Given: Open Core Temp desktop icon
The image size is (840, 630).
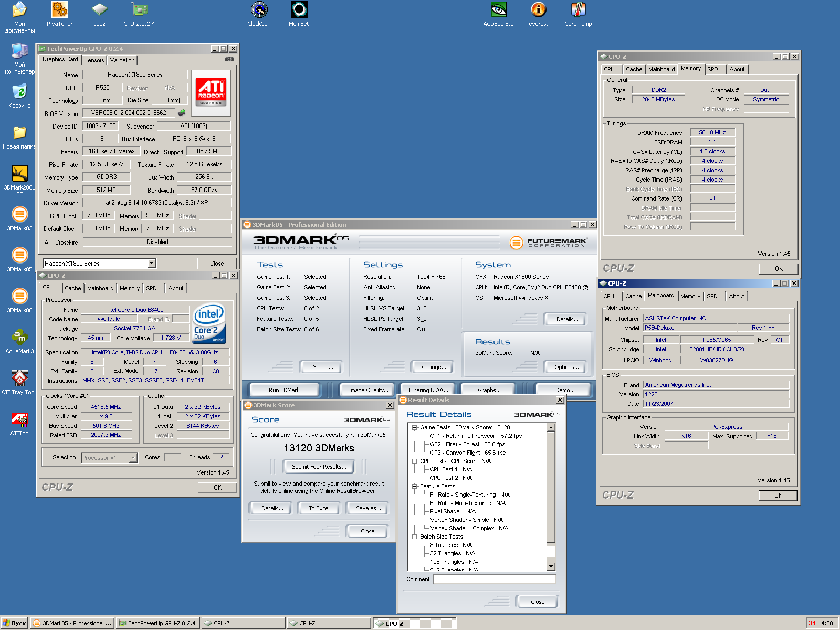Looking at the screenshot, I should [578, 14].
